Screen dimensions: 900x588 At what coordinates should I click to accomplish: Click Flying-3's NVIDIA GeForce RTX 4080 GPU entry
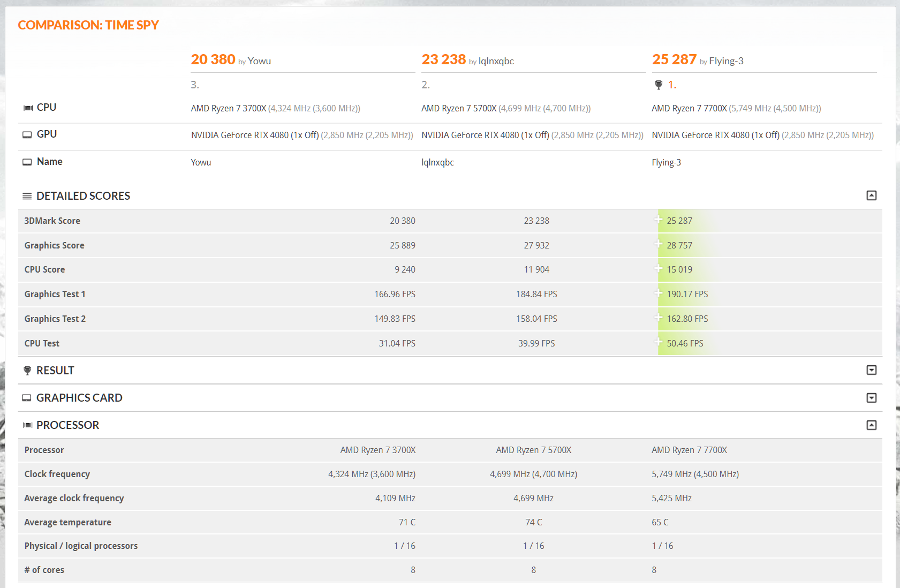(715, 135)
